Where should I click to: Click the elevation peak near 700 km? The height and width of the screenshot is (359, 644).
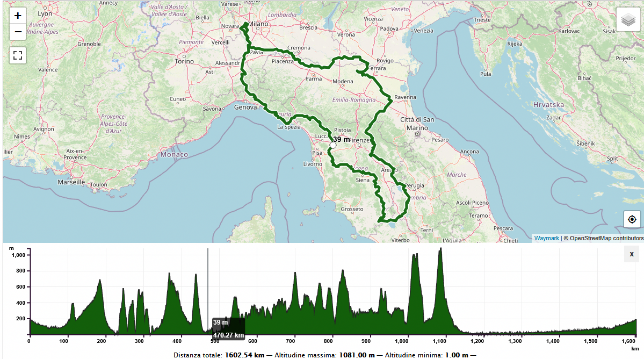pyautogui.click(x=295, y=274)
